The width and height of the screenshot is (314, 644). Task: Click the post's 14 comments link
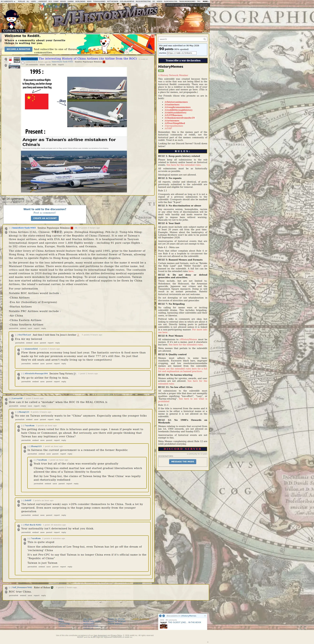[32, 65]
